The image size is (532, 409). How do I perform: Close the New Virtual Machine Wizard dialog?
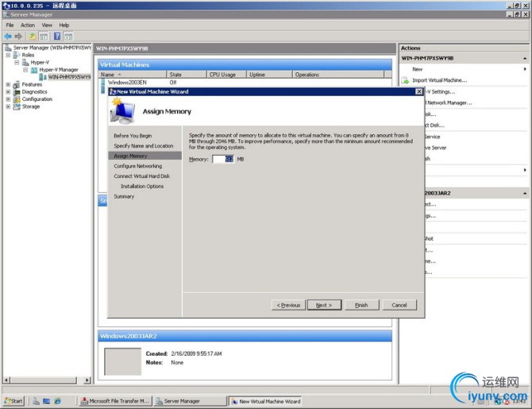tap(419, 91)
